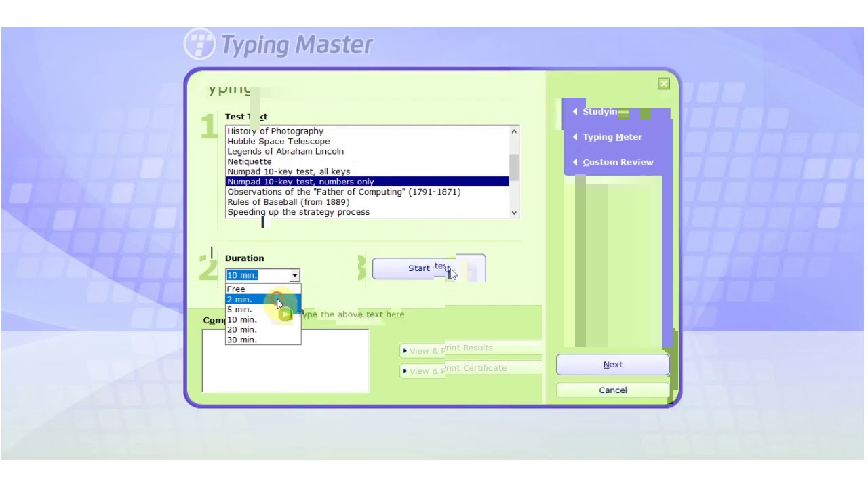
Task: Select 'Hubble Space Telescope' test text
Action: [367, 141]
